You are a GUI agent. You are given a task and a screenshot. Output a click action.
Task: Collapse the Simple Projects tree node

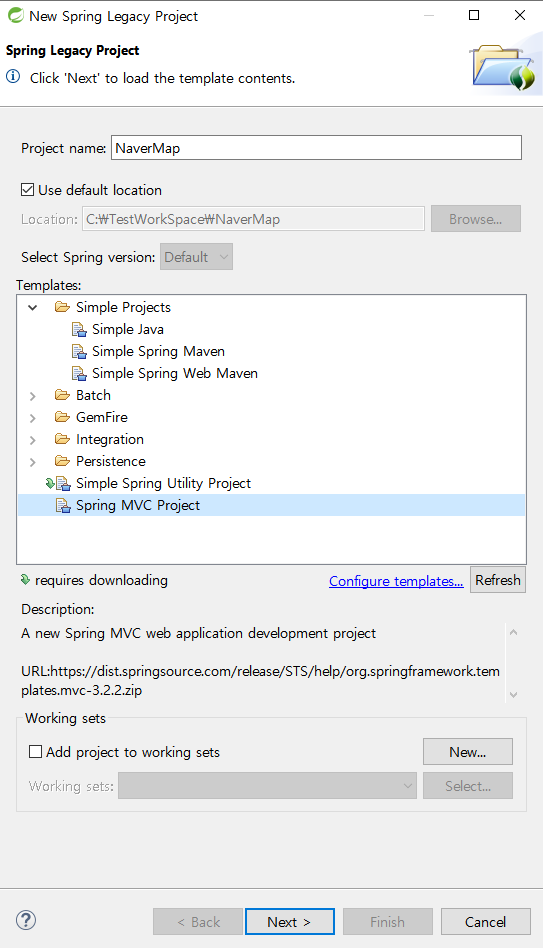[x=33, y=308]
